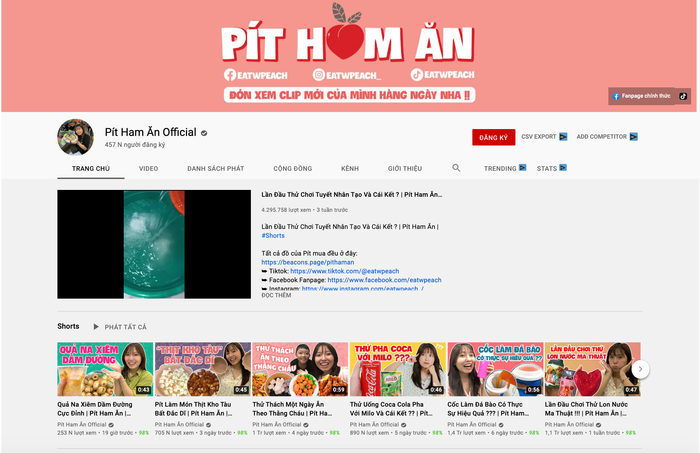
Task: Click ADD COMPETITOR button
Action: (607, 137)
